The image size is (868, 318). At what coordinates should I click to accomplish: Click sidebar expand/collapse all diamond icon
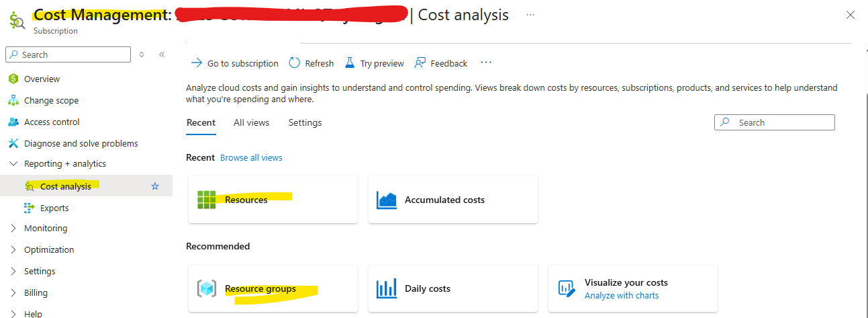[x=142, y=54]
